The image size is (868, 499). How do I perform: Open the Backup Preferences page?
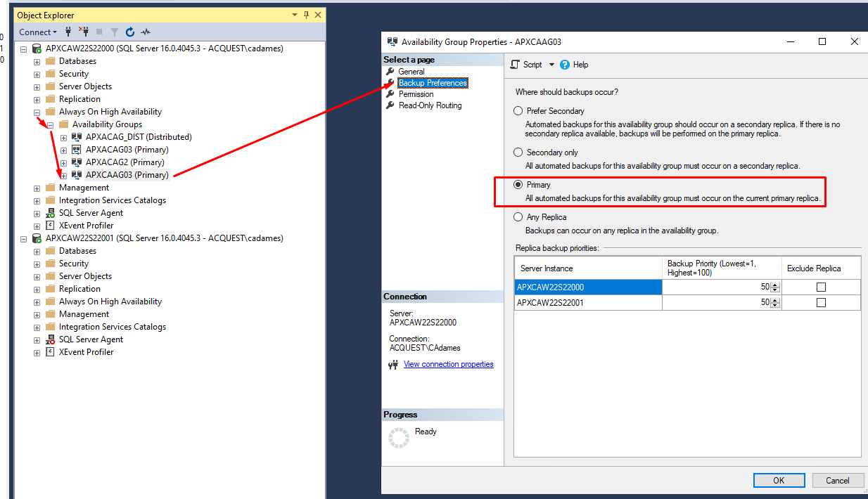tap(433, 83)
